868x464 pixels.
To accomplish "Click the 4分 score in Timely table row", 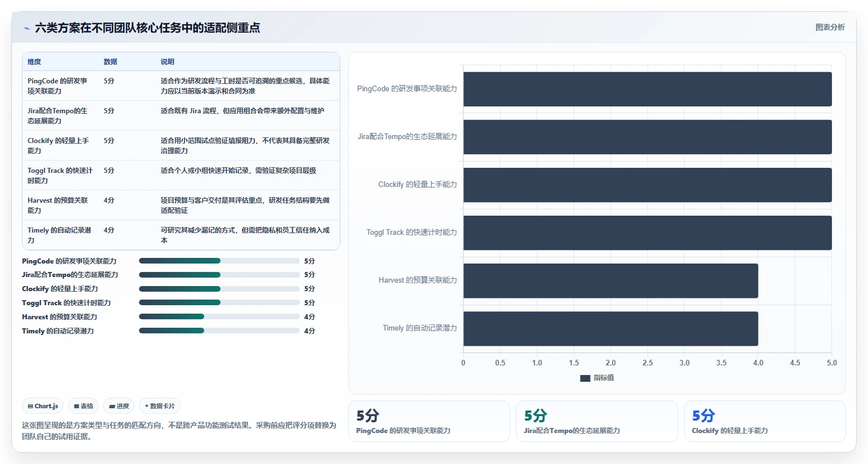I will tap(109, 230).
